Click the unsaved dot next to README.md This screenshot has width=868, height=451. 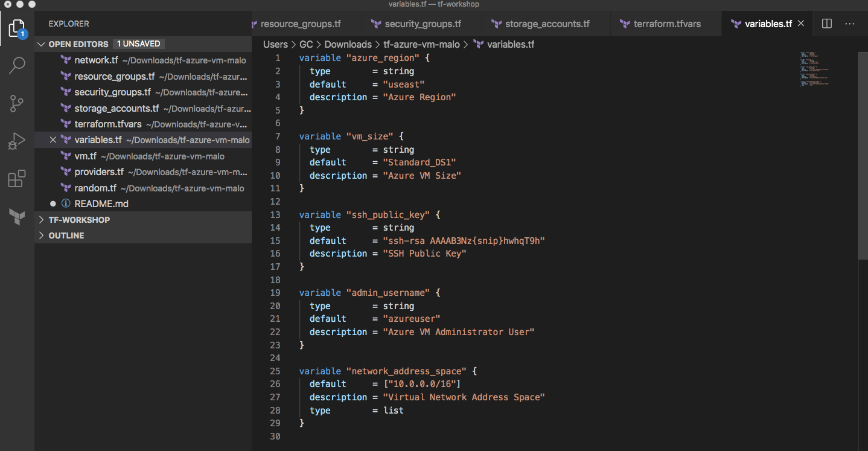click(53, 204)
